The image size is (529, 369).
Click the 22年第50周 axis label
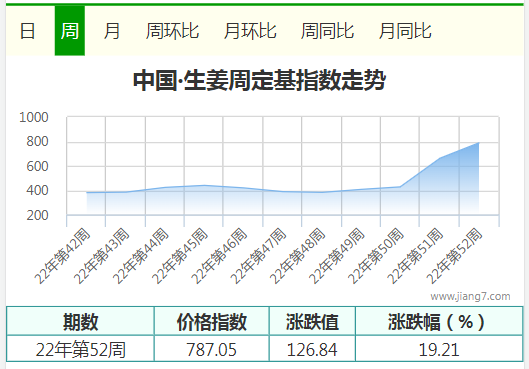(376, 256)
